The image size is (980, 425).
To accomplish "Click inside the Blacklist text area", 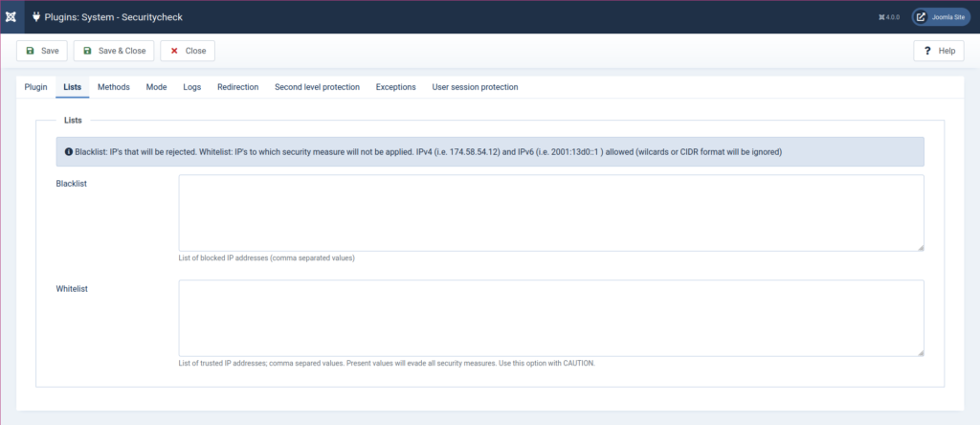I will (551, 213).
